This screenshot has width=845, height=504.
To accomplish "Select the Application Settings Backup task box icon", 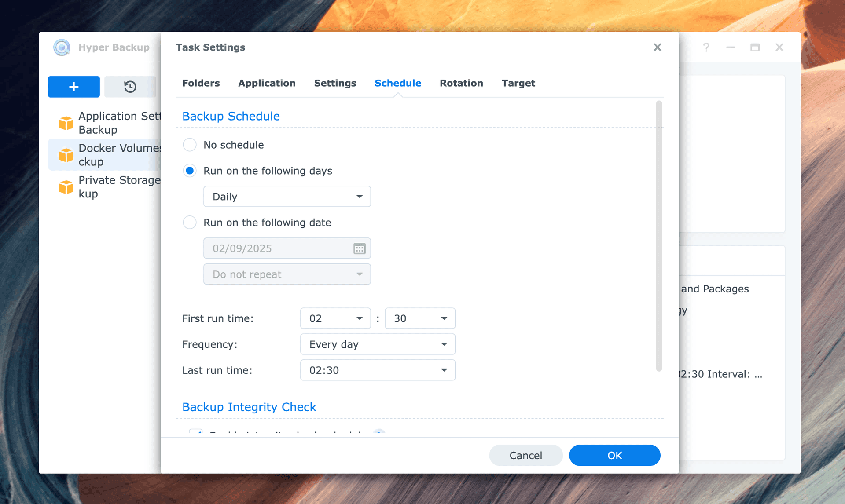I will 66,123.
